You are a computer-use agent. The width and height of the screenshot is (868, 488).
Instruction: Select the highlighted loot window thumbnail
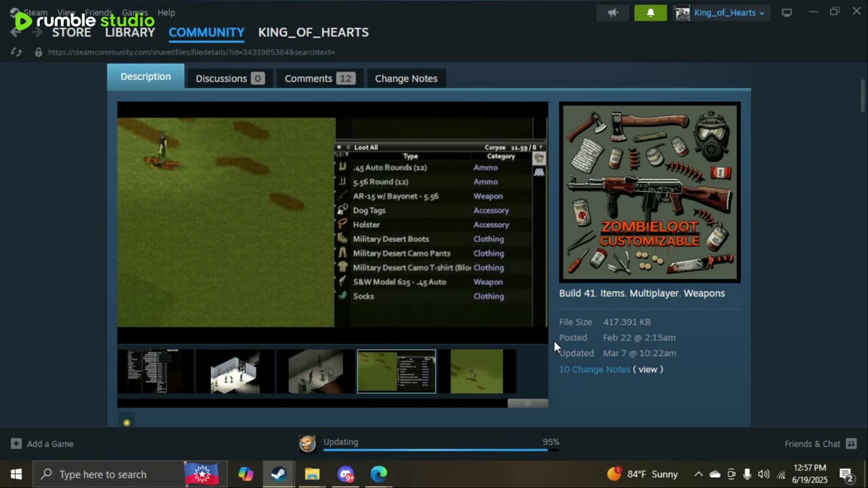pos(396,371)
